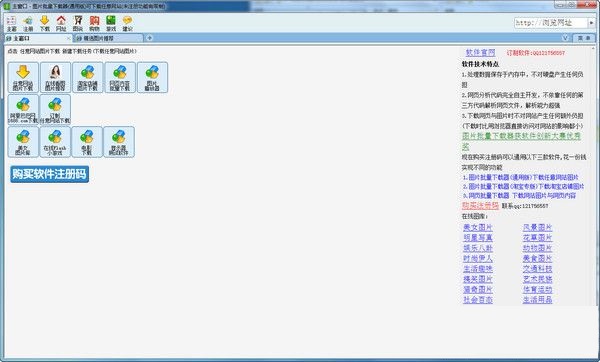Open the 动物图片 gallery link

tap(538, 248)
